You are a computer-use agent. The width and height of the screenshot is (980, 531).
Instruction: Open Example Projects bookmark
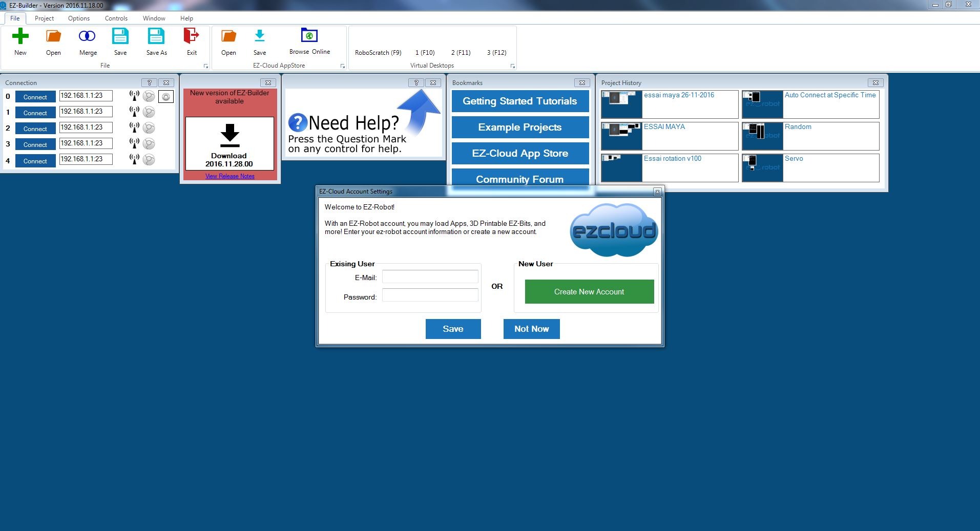(x=520, y=127)
